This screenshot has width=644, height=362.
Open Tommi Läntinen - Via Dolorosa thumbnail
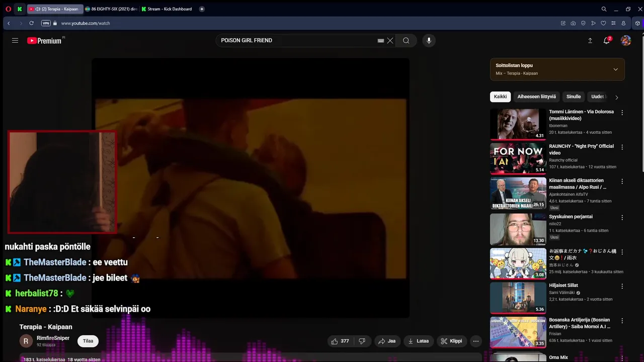pyautogui.click(x=518, y=124)
